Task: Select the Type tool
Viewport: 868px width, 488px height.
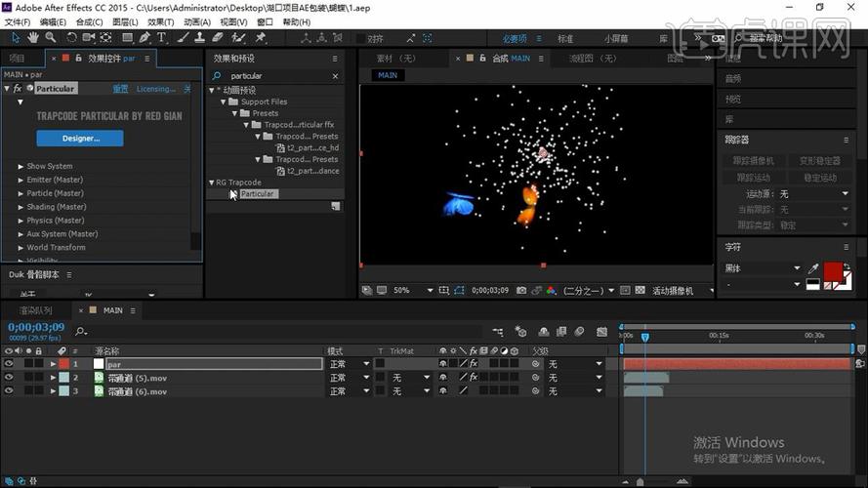Action: tap(162, 38)
